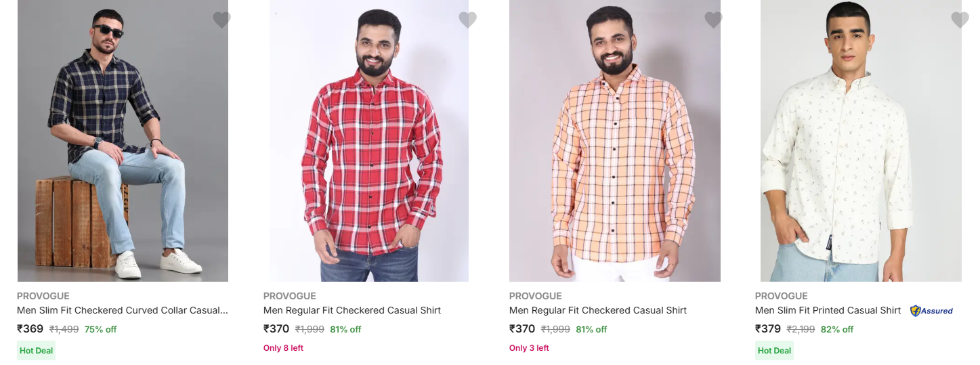
Task: Toggle wishlist heart on white printed shirt
Action: pos(960,20)
